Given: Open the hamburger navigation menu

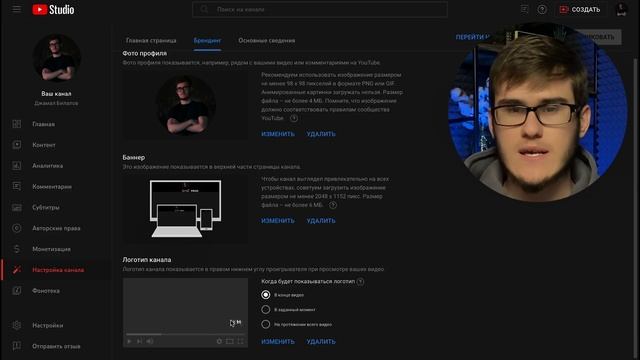Looking at the screenshot, I should pyautogui.click(x=16, y=9).
